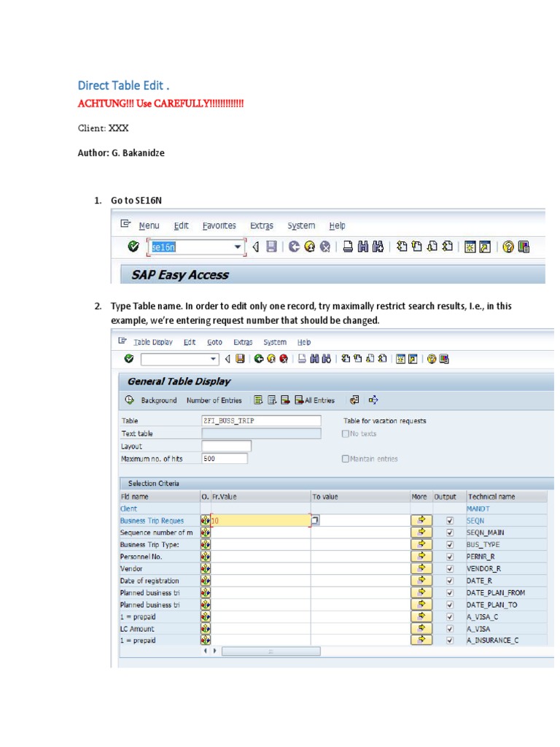The height and width of the screenshot is (747, 560).
Task: Click the Table name field ZFI_BUSS_TRIP
Action: click(x=261, y=421)
